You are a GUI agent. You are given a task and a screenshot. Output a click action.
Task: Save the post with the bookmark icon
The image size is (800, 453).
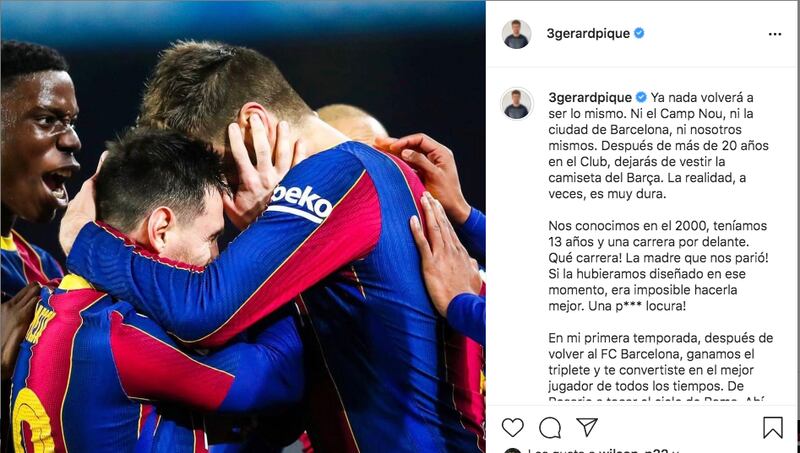[773, 427]
